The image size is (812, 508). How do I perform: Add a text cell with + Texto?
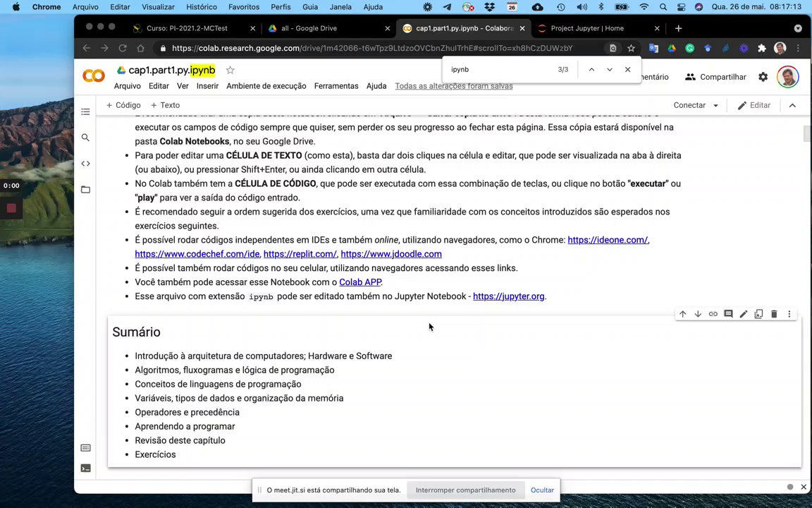(165, 105)
